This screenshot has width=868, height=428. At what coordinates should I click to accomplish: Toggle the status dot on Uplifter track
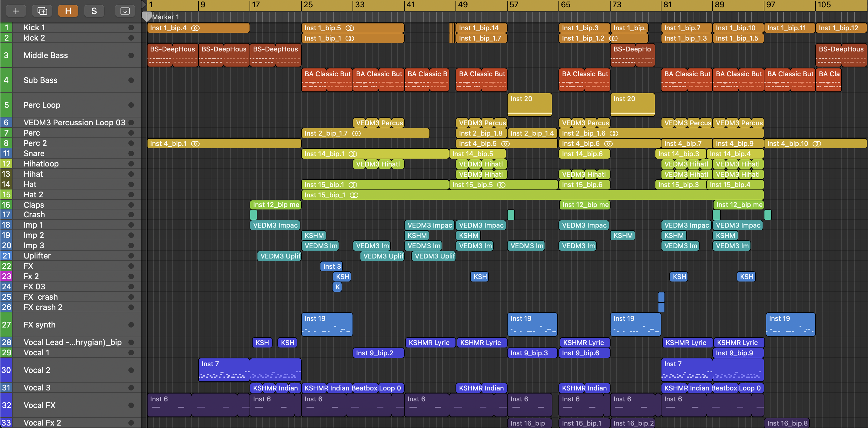click(131, 255)
